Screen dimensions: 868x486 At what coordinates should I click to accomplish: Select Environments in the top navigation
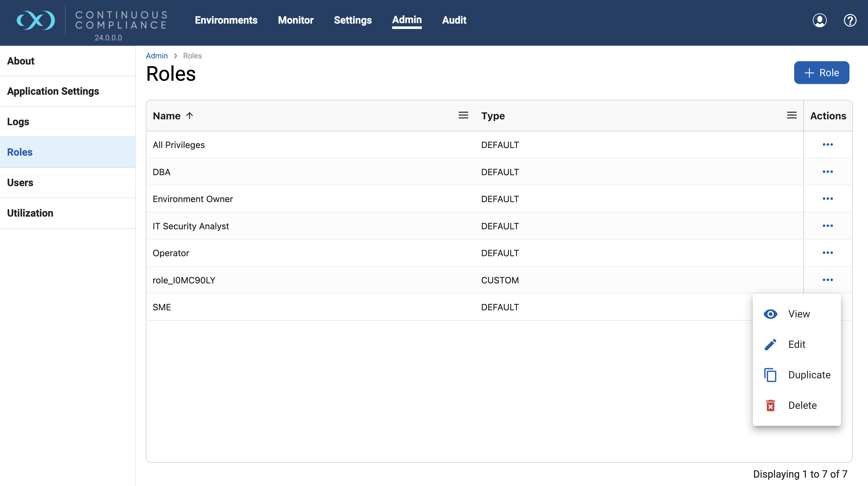point(226,20)
